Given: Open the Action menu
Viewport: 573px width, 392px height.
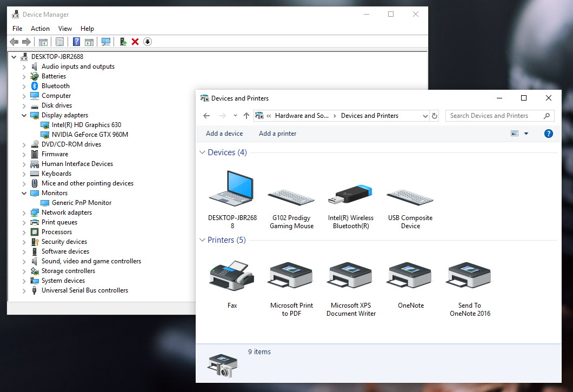Looking at the screenshot, I should 40,29.
